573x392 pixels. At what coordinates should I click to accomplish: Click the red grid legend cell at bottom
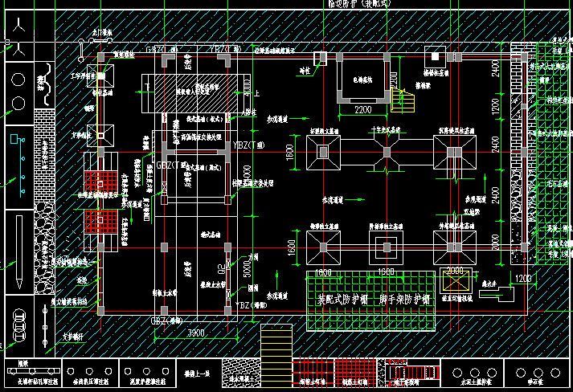click(x=352, y=369)
